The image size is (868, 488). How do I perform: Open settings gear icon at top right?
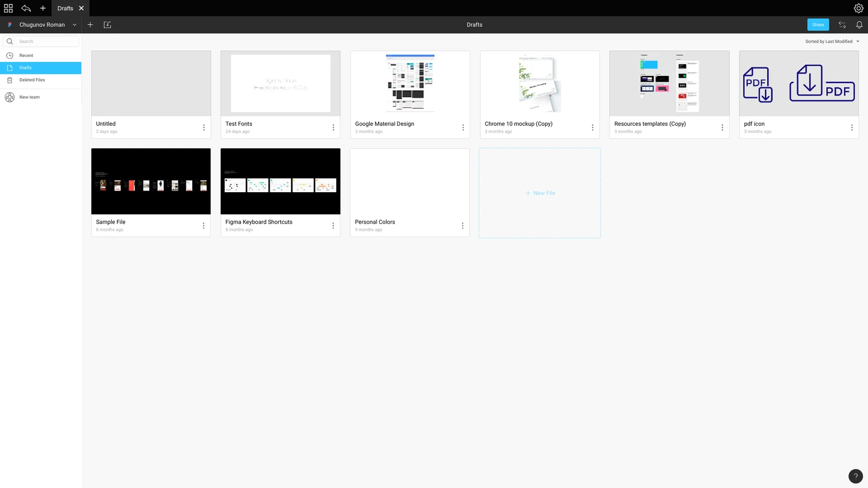pos(858,8)
